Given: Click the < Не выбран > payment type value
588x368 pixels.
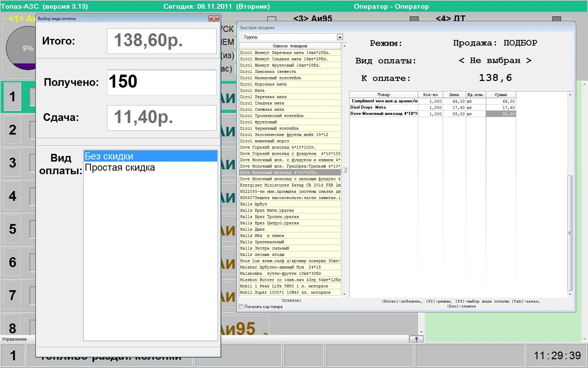Looking at the screenshot, I should [495, 61].
